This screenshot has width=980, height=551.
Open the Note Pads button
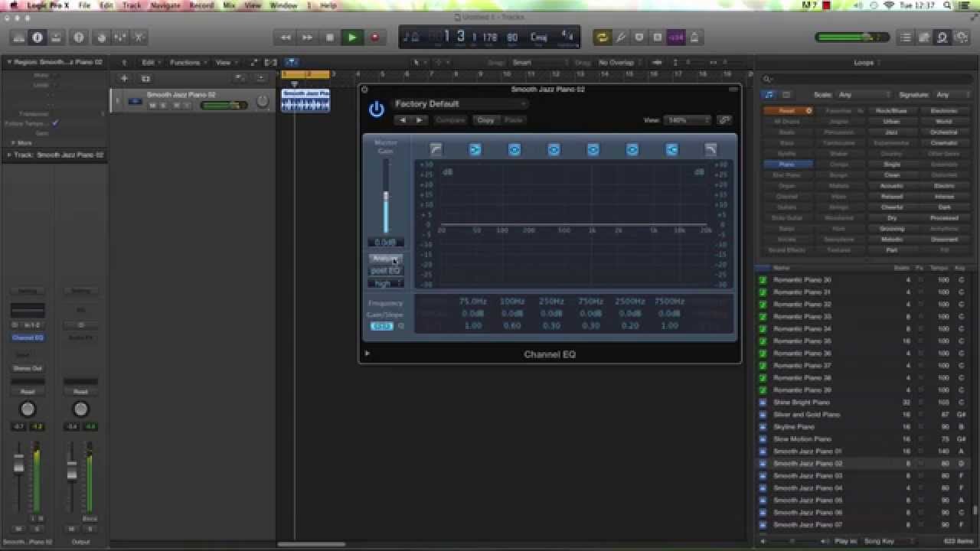pyautogui.click(x=924, y=37)
